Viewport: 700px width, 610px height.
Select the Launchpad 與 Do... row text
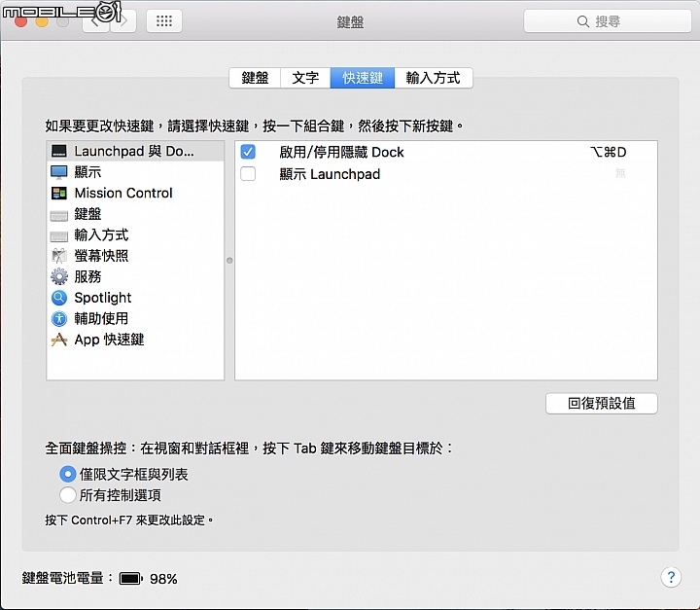[134, 151]
